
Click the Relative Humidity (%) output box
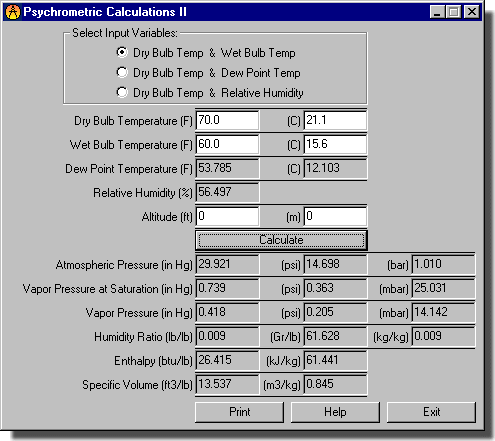[227, 192]
